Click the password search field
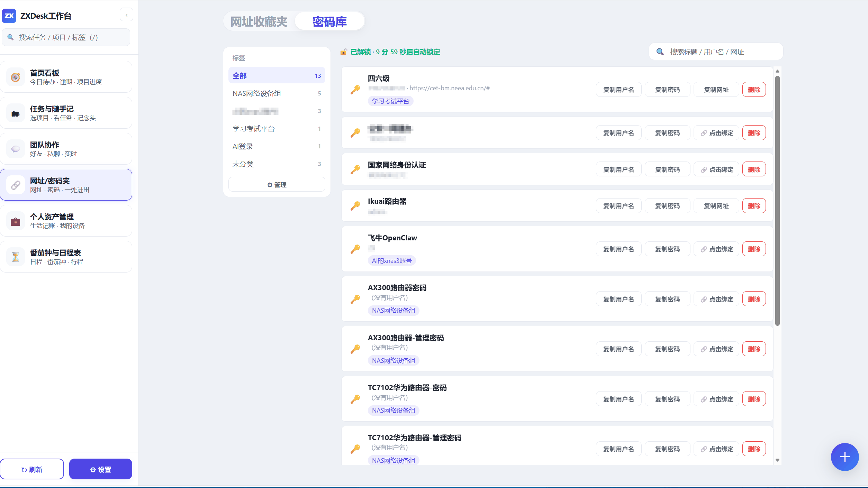The image size is (868, 488). click(x=716, y=52)
